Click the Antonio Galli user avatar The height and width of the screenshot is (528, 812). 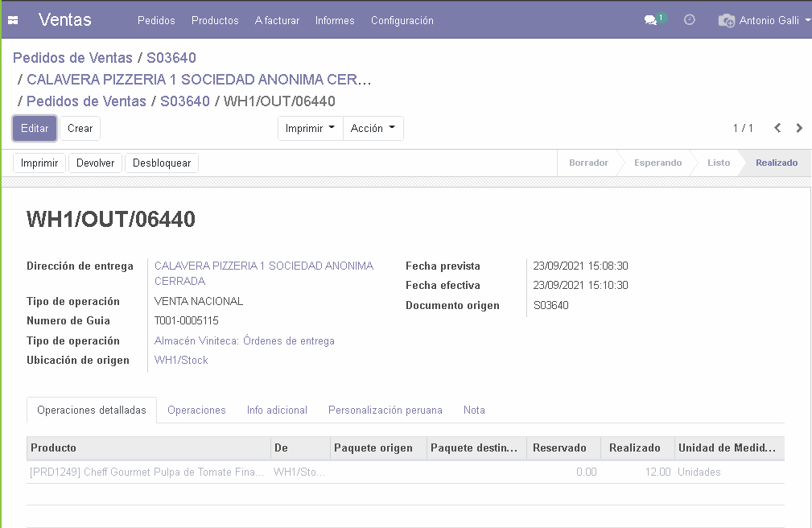(x=727, y=20)
